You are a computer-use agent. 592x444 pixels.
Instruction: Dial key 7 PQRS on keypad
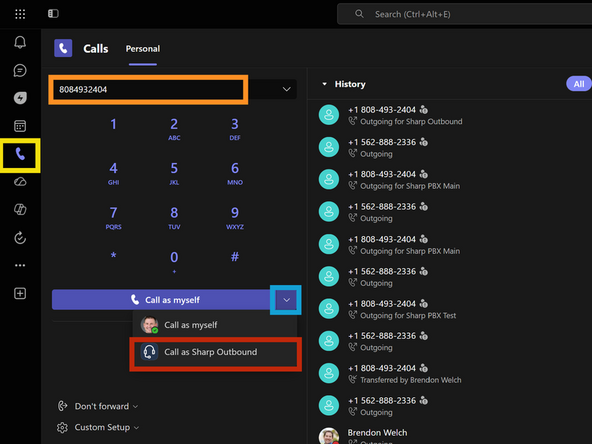coord(113,218)
